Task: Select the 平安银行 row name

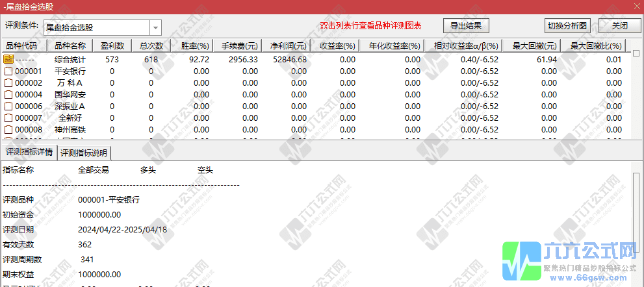Action: click(x=70, y=71)
